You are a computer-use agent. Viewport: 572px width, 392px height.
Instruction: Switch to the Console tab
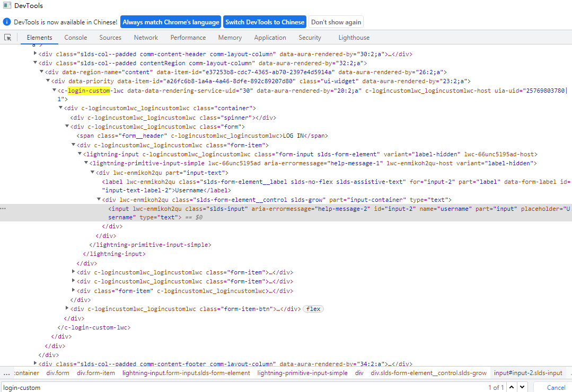point(75,38)
